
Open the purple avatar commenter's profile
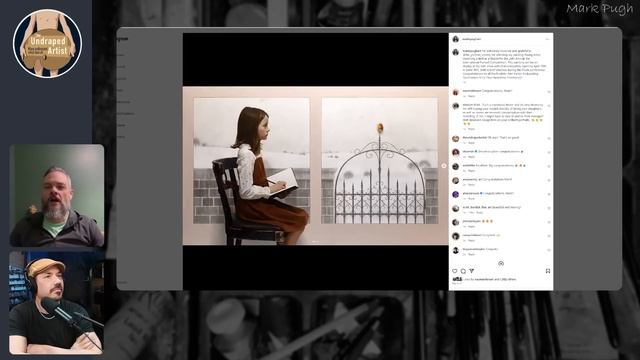[456, 194]
